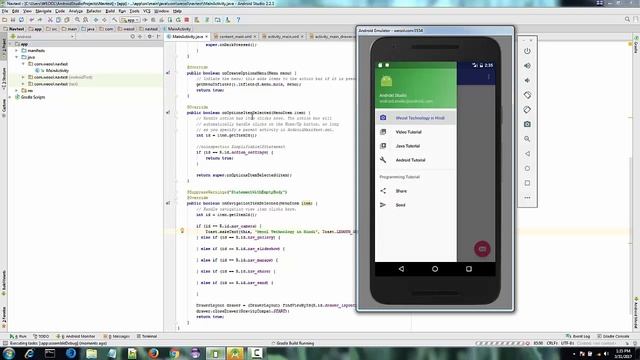Click the Windows Start button

point(9,353)
